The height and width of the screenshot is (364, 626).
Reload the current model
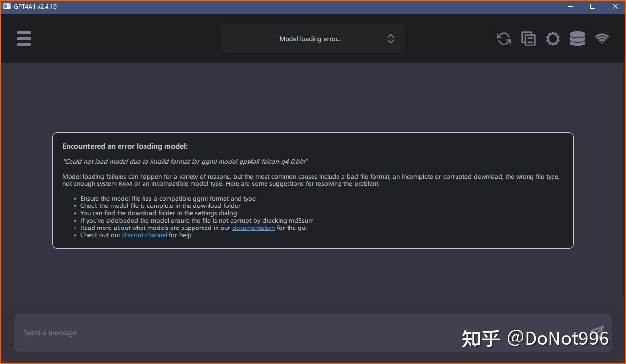coord(504,39)
